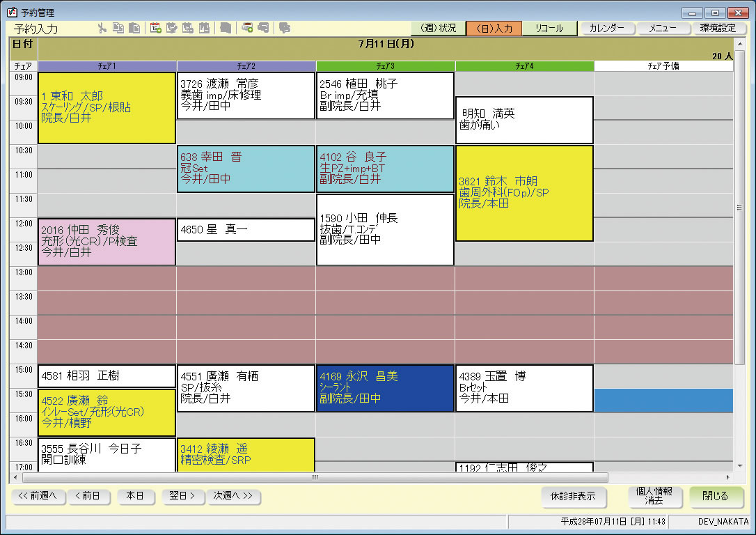Jump to previous week with 前週へ
This screenshot has width=756, height=535.
click(x=39, y=496)
